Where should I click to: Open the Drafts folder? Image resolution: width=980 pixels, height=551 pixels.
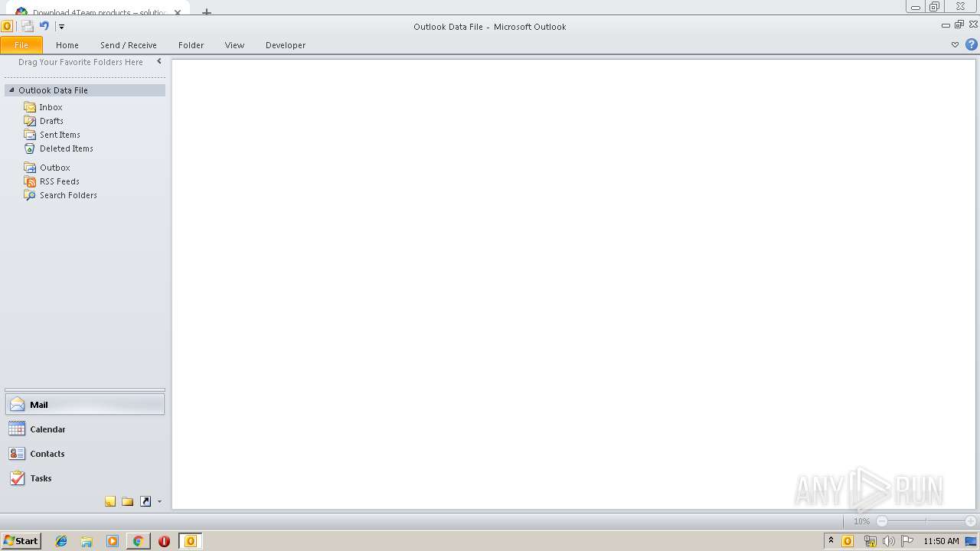click(x=51, y=121)
